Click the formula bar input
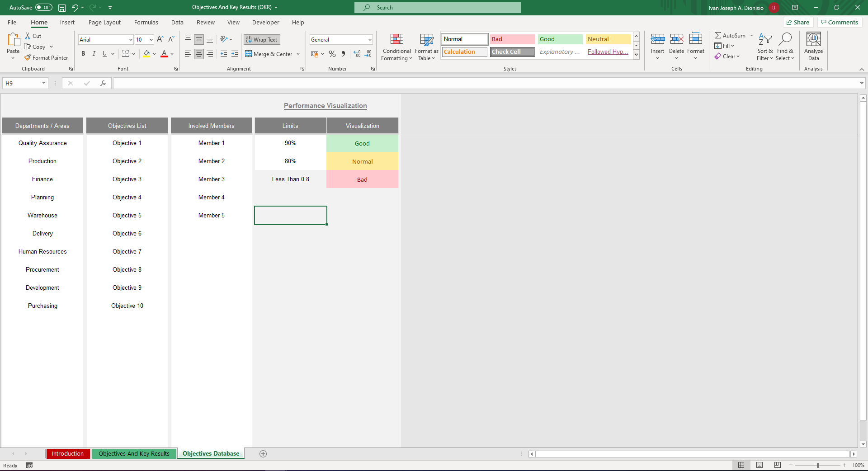This screenshot has height=471, width=868. pyautogui.click(x=486, y=83)
